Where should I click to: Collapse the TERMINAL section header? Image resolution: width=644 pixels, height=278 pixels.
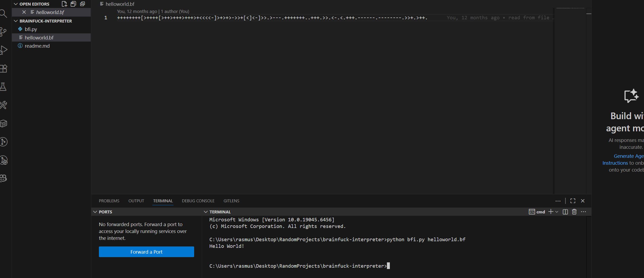[205, 212]
